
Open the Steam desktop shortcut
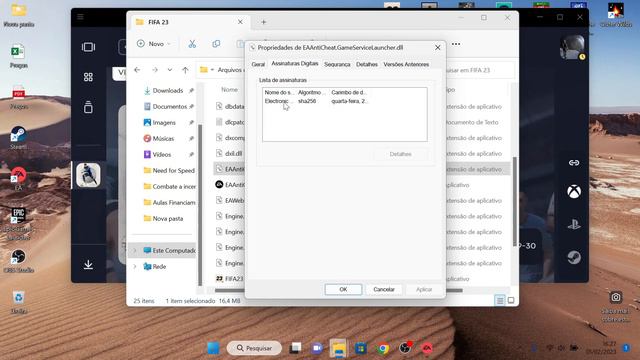(18, 138)
